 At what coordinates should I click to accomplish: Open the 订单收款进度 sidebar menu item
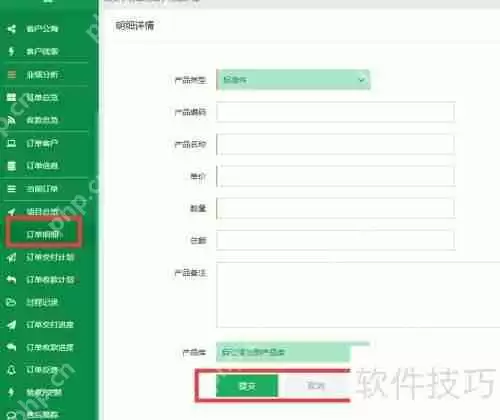[x=50, y=347]
